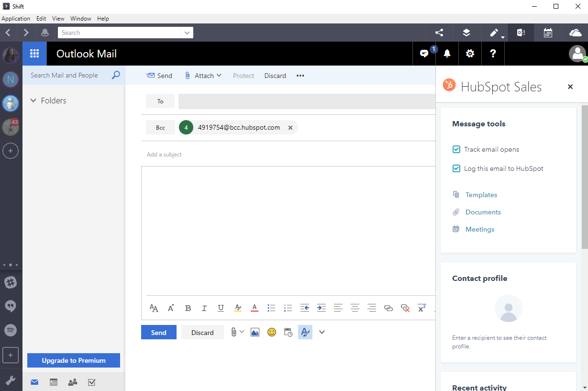Open the Edit menu
Image resolution: width=588 pixels, height=391 pixels.
[x=41, y=19]
